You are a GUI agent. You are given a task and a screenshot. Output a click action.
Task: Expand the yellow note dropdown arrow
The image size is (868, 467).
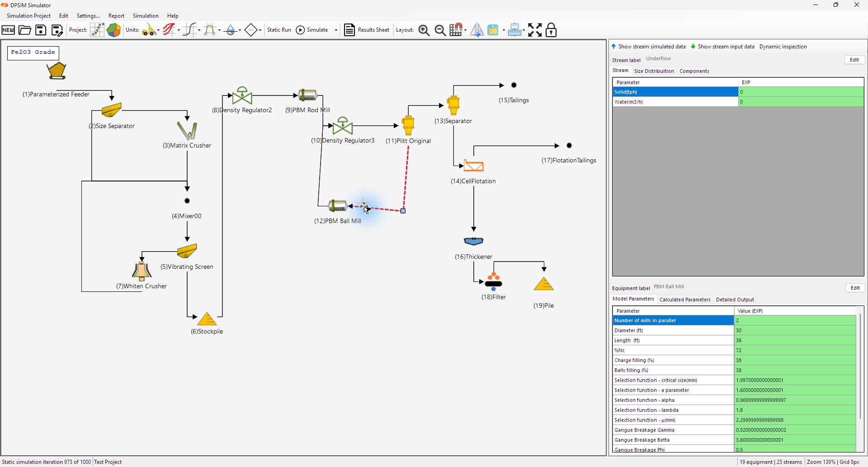click(x=503, y=30)
